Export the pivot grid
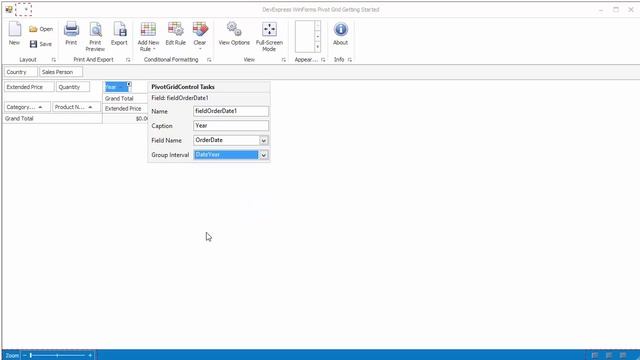This screenshot has width=640, height=360. pyautogui.click(x=119, y=33)
